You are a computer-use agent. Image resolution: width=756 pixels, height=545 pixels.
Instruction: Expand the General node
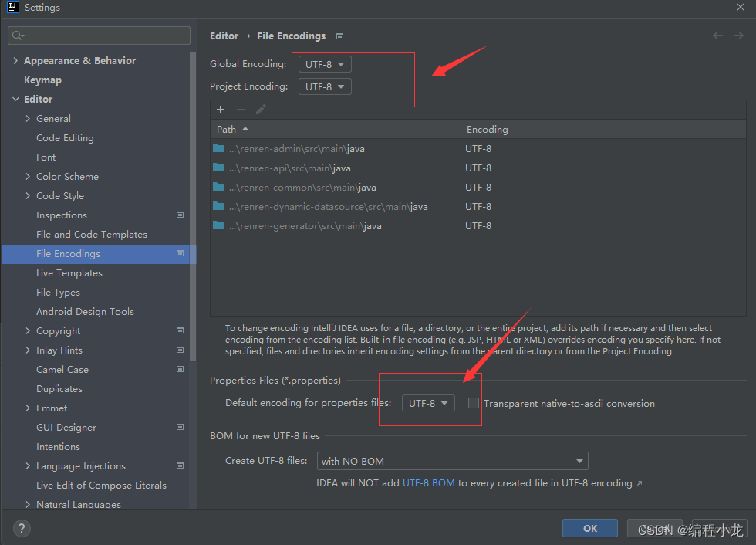[28, 118]
